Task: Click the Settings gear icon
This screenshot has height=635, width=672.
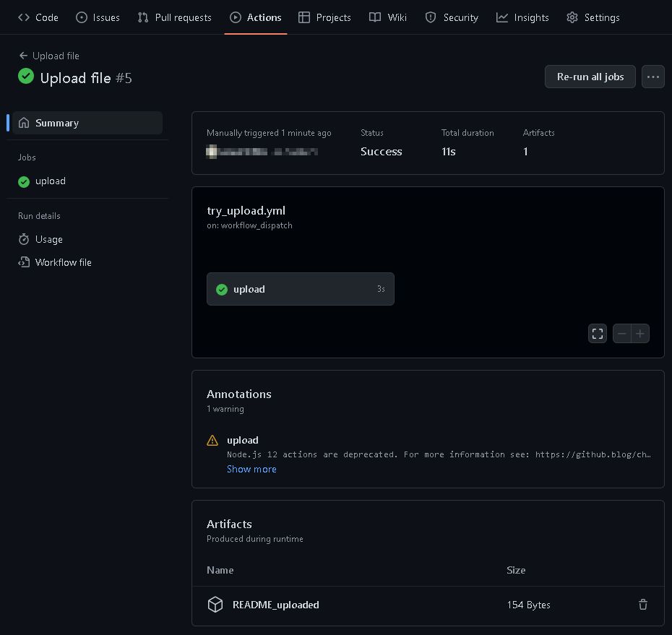Action: coord(572,17)
